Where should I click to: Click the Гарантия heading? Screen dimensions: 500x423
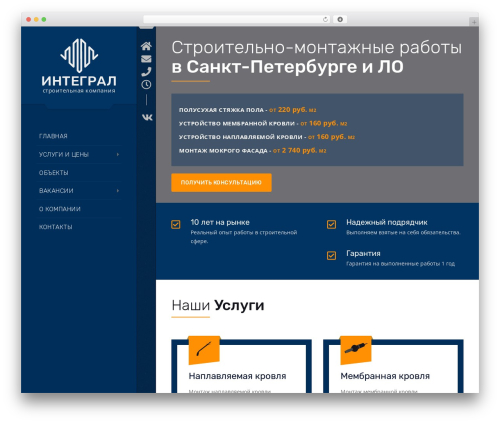tap(363, 253)
